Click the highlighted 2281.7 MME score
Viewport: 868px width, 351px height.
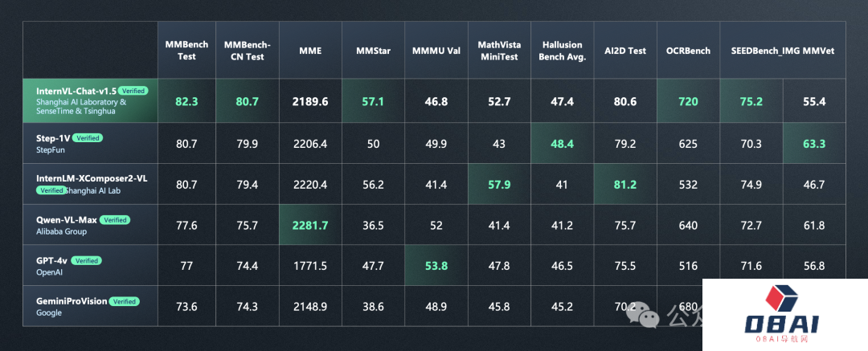pos(310,225)
